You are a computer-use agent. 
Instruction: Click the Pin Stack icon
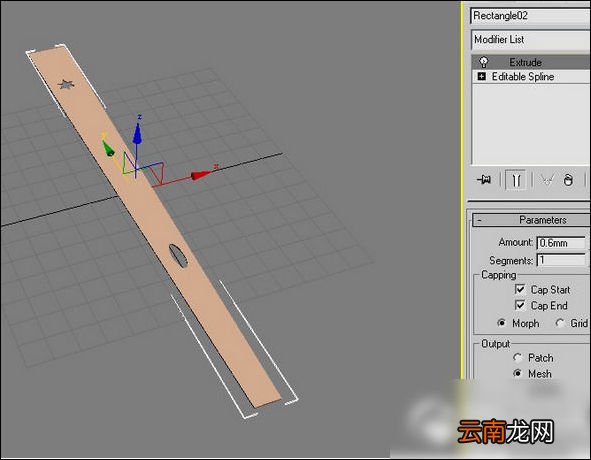484,179
